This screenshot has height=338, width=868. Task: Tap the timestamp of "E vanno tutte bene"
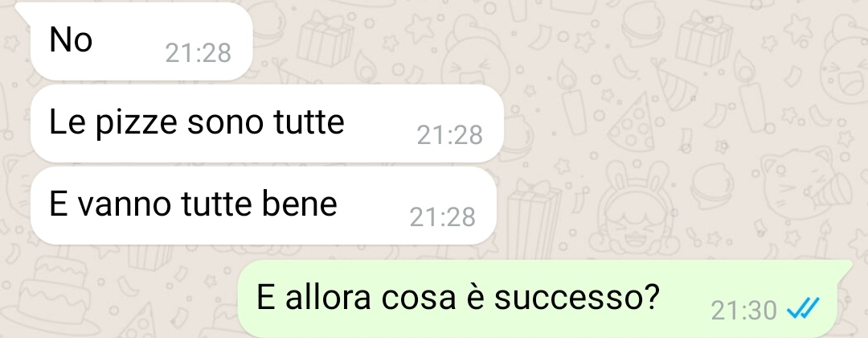coord(442,217)
